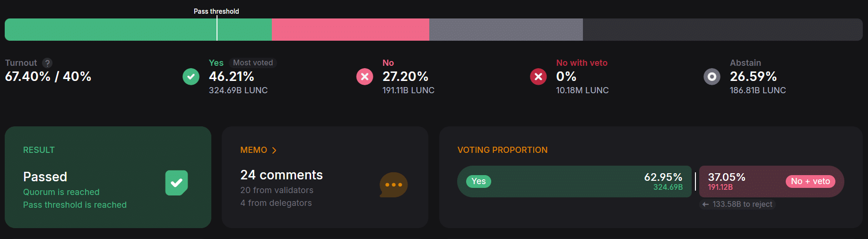
Task: Click the 133.58B to reject label
Action: click(742, 204)
